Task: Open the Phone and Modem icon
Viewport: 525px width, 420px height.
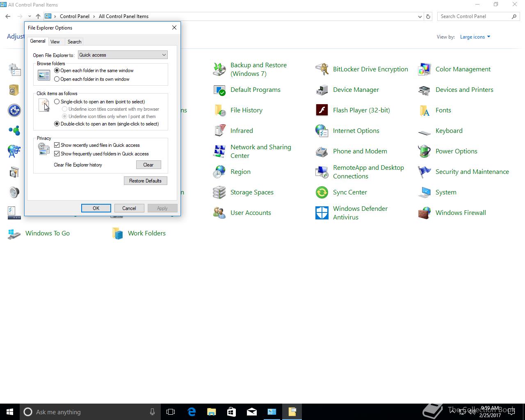Action: pyautogui.click(x=322, y=151)
